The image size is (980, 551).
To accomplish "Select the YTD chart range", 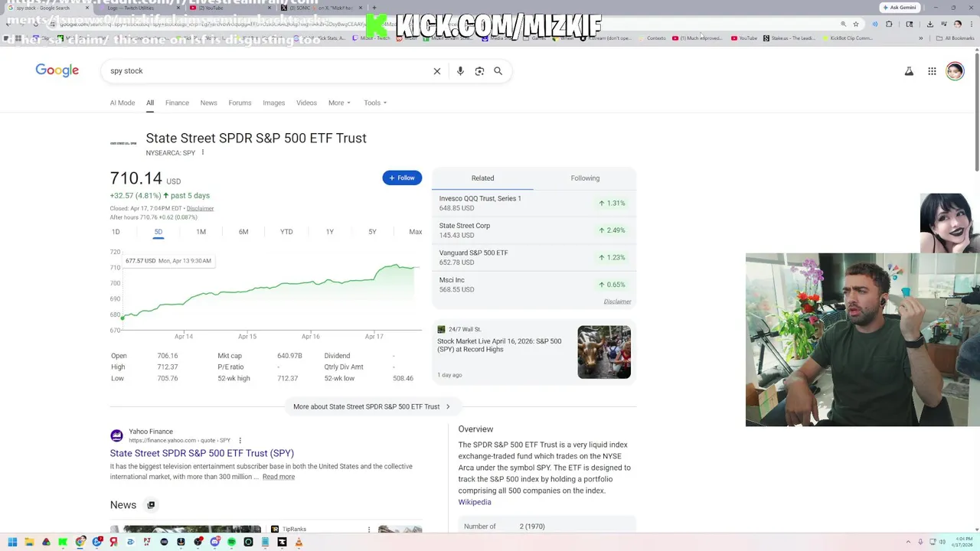I will click(286, 232).
